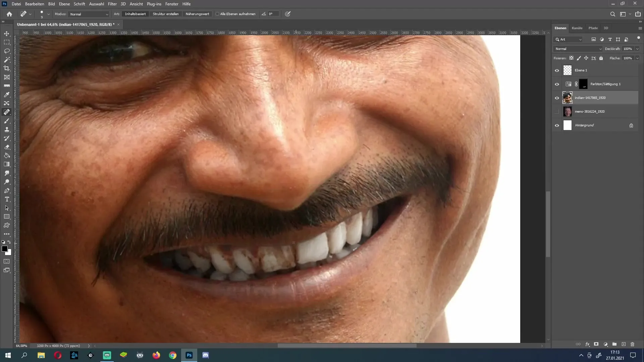
Task: Switch to the Pfade tab
Action: click(593, 28)
